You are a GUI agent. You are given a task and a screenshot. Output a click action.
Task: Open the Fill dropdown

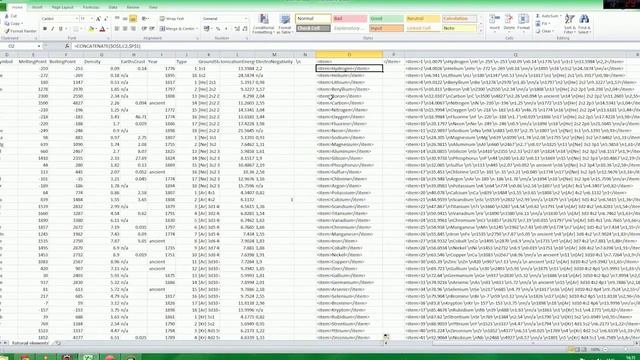click(x=542, y=24)
